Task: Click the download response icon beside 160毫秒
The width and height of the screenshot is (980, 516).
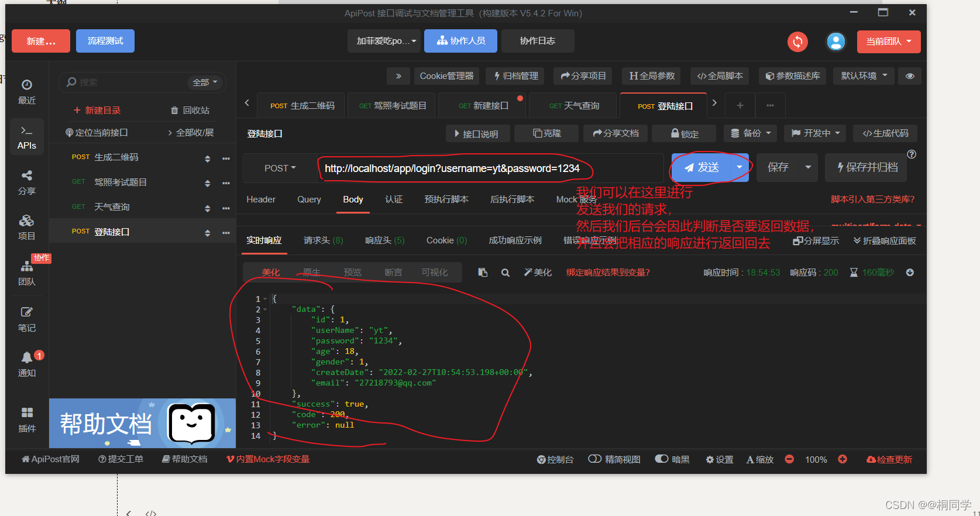Action: coord(910,273)
